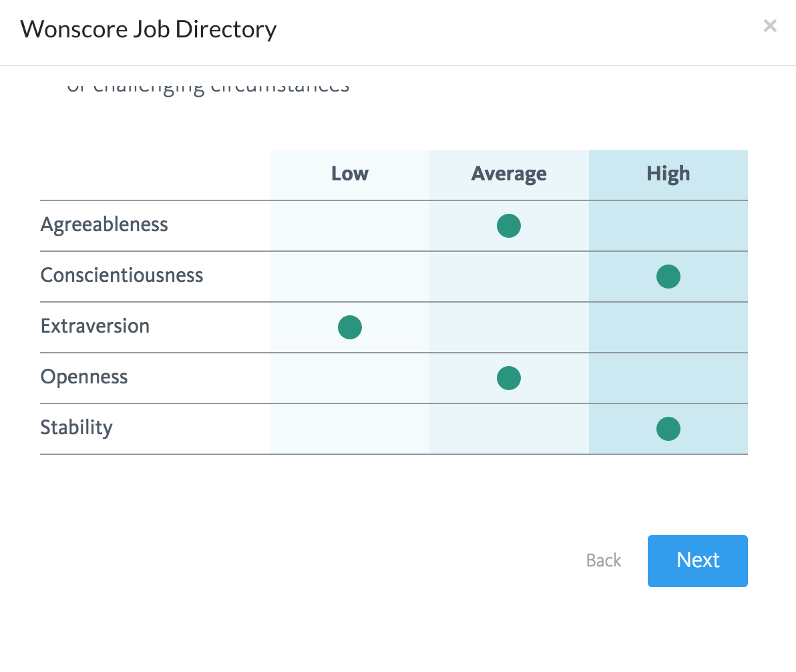
Task: Click the Extraversion Low dot
Action: [350, 327]
